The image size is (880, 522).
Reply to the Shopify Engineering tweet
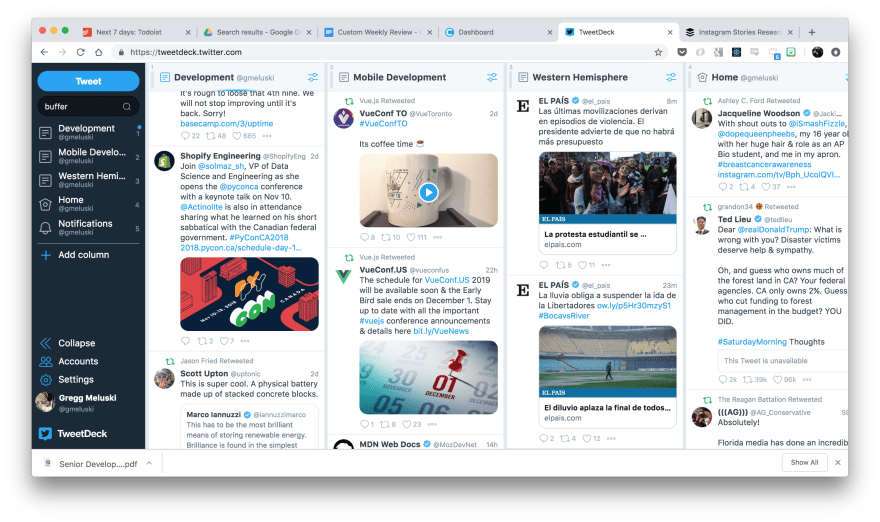185,341
